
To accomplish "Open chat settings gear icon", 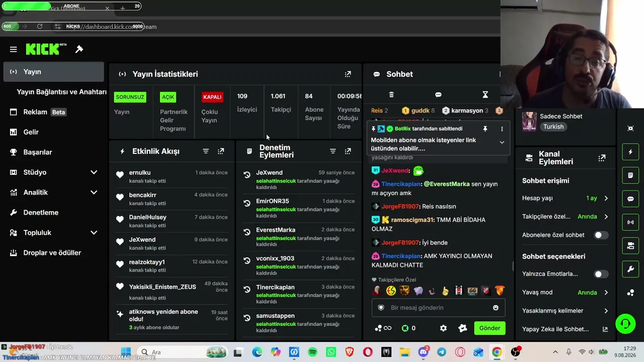I will pos(443,328).
